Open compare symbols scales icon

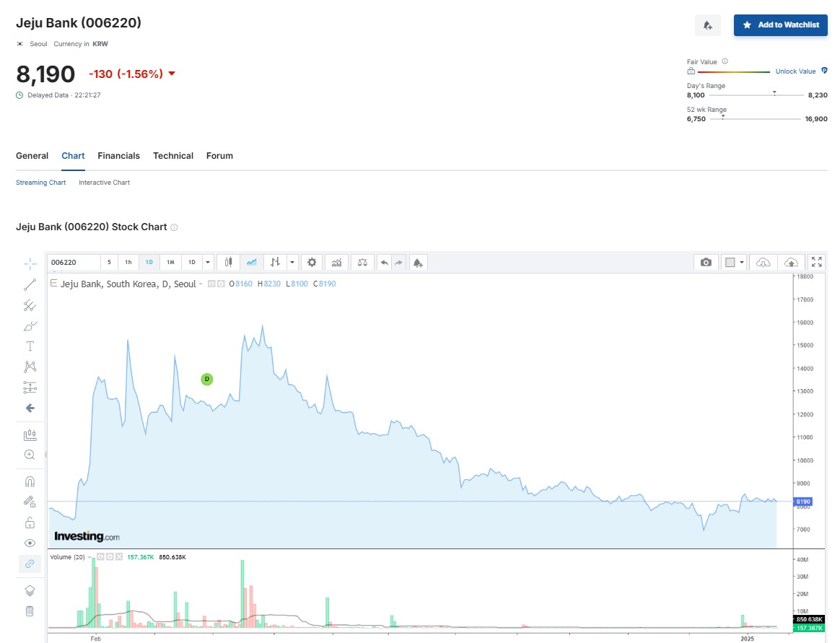tap(363, 262)
